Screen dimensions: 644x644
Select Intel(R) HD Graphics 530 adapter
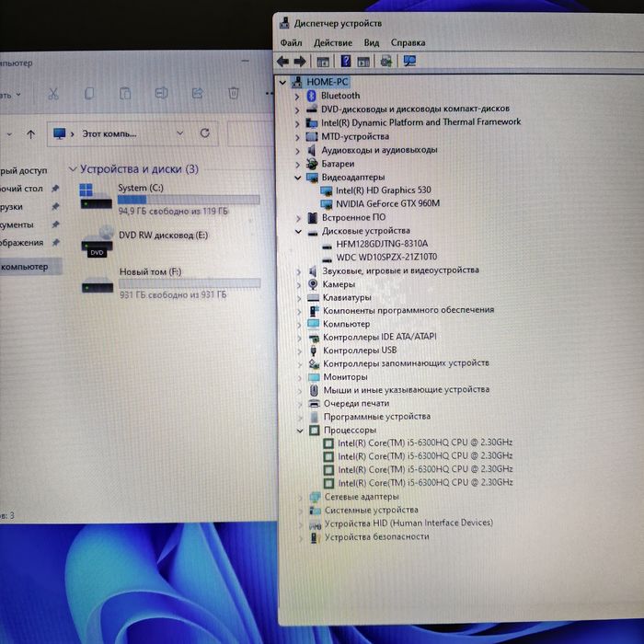click(x=384, y=190)
